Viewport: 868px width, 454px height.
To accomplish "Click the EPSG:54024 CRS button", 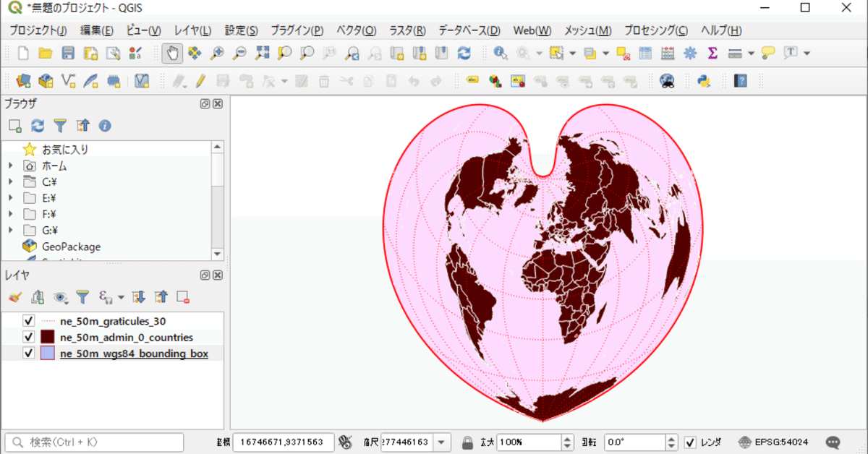I will pos(774,442).
